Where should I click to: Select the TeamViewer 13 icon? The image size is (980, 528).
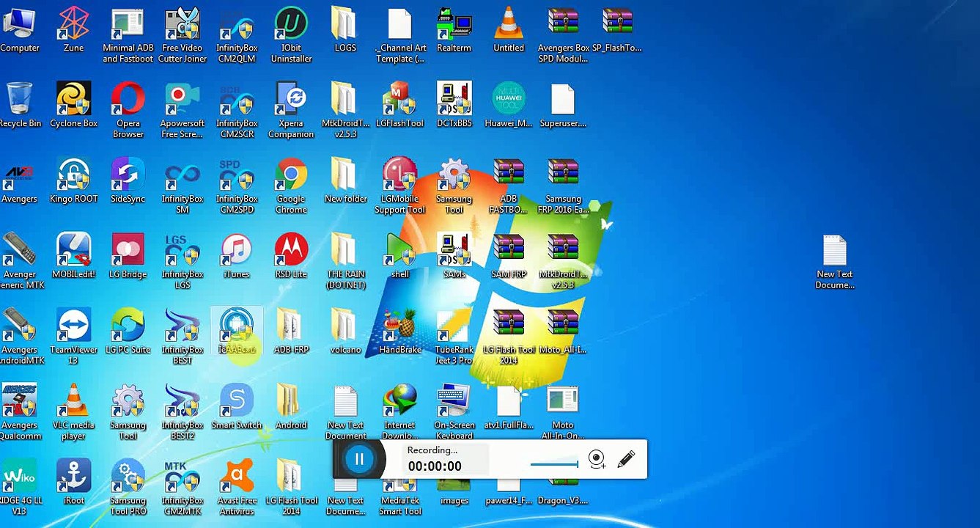point(74,337)
